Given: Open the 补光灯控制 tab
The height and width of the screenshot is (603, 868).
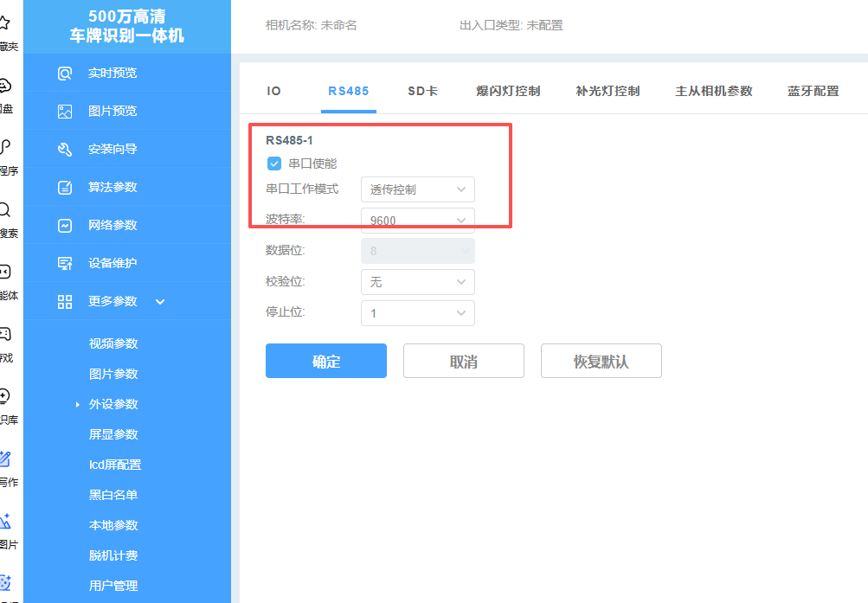Looking at the screenshot, I should (x=608, y=92).
